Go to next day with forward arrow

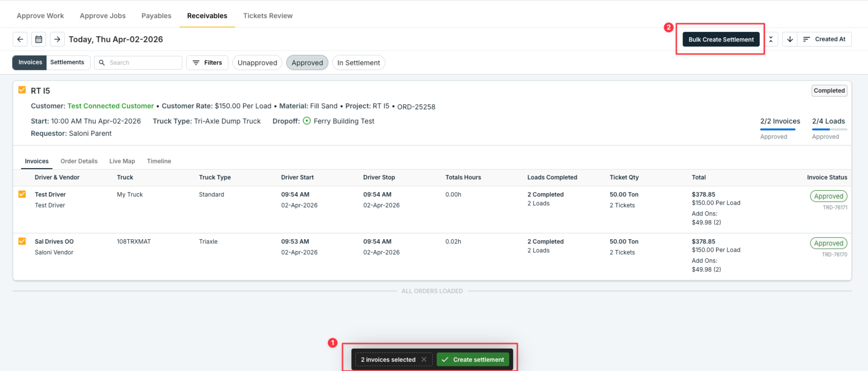(57, 39)
